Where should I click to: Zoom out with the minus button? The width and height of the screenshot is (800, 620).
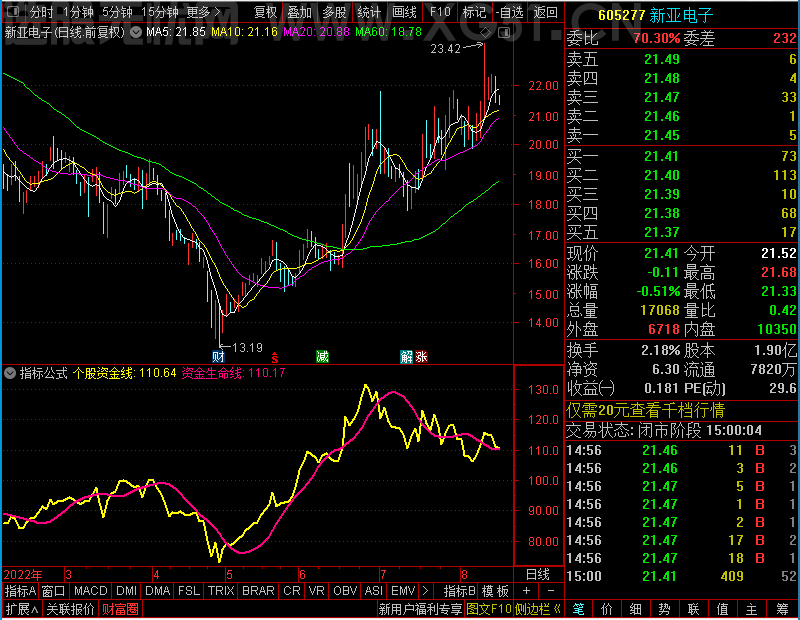coord(551,591)
